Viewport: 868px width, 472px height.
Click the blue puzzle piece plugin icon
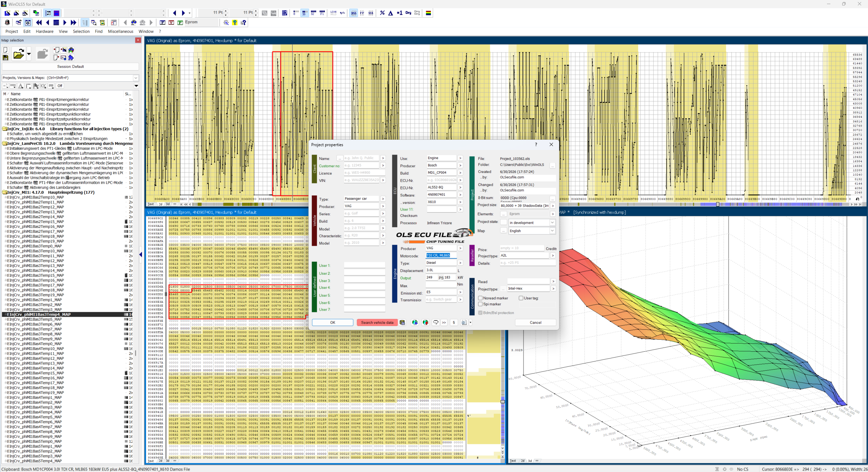coord(71,58)
